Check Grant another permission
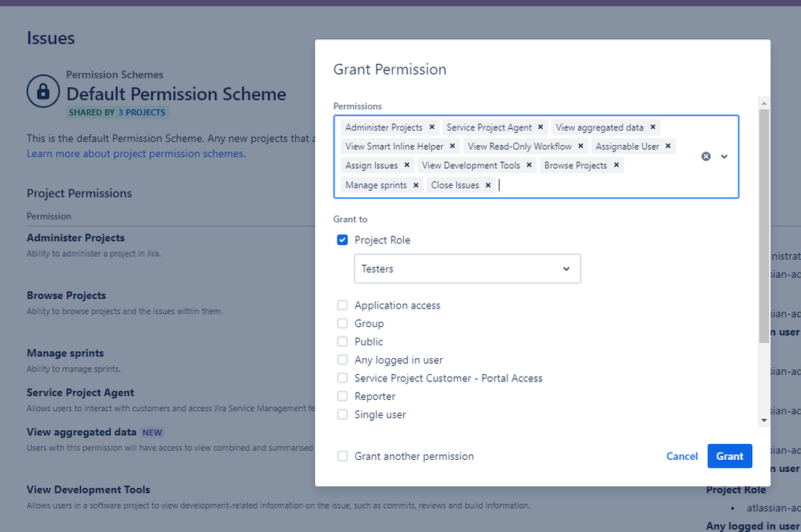This screenshot has height=532, width=801. pyautogui.click(x=342, y=455)
